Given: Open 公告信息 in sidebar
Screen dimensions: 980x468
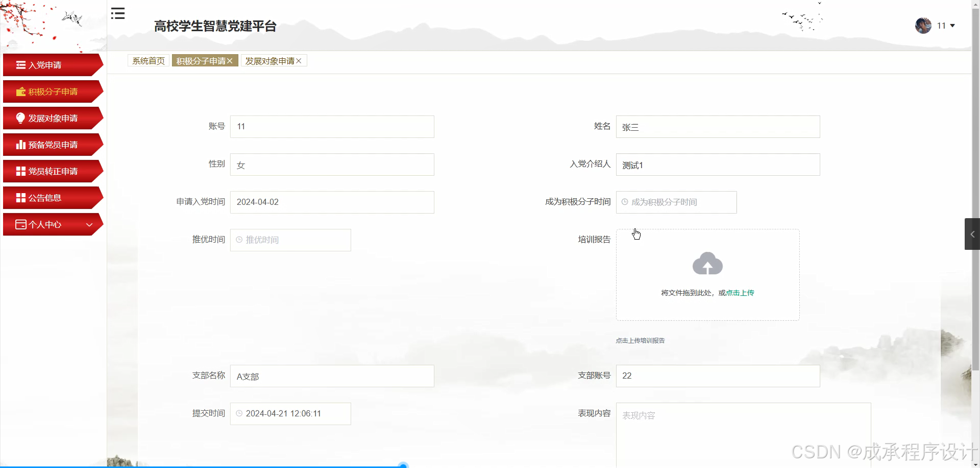Looking at the screenshot, I should click(53, 198).
